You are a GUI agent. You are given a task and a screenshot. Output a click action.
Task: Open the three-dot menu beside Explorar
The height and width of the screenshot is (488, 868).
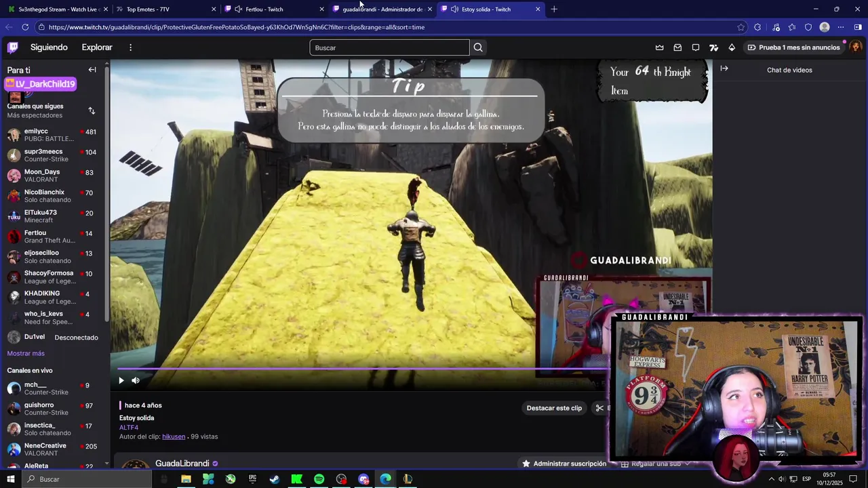coord(131,47)
